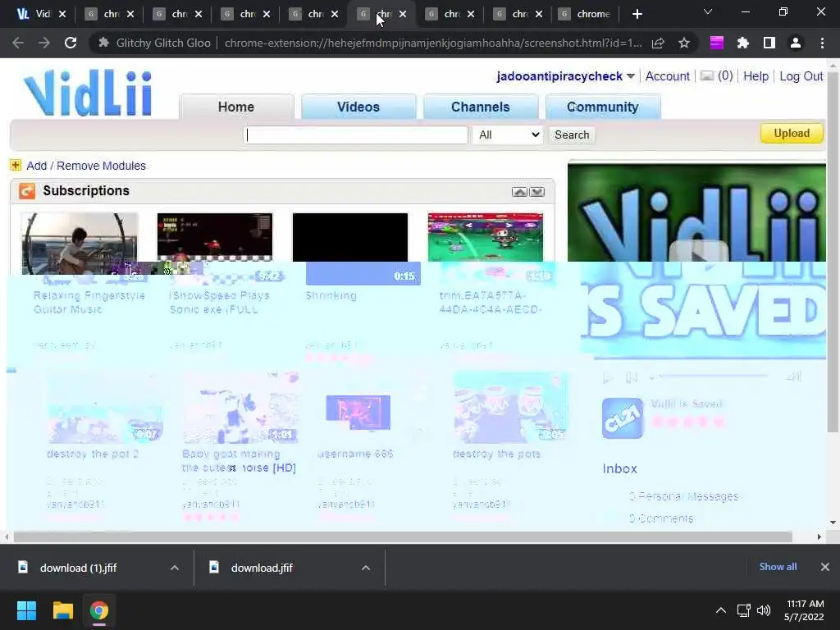Click the horizontal page scrollbar

[402, 536]
